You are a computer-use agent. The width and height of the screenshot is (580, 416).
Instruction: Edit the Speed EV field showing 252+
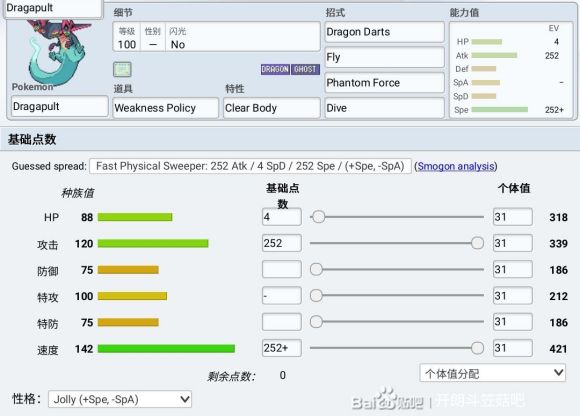281,348
